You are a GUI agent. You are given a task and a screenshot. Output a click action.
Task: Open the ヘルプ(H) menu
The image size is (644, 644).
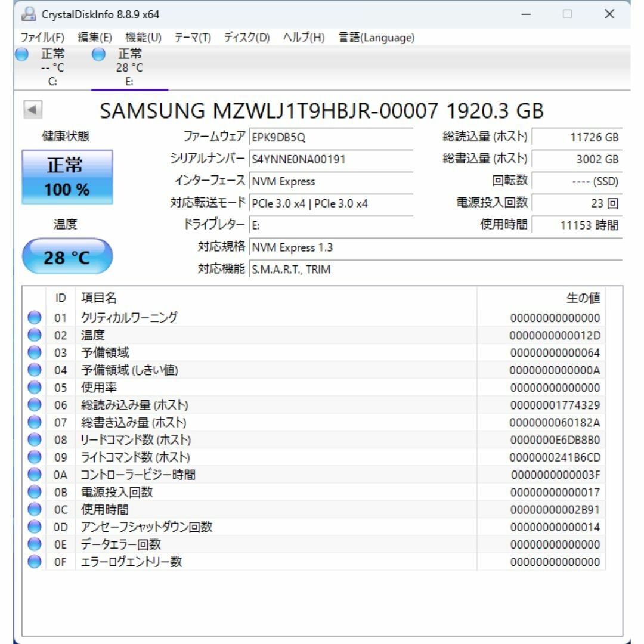[x=304, y=38]
